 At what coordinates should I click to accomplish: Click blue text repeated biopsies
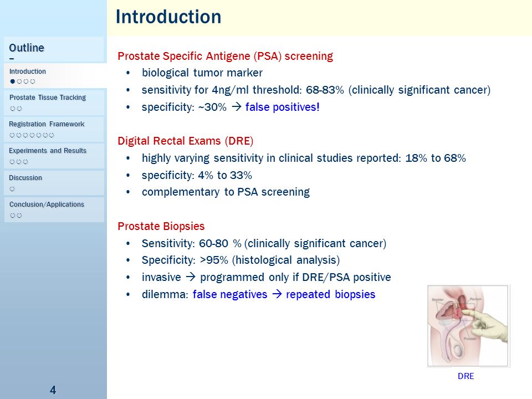click(x=330, y=294)
